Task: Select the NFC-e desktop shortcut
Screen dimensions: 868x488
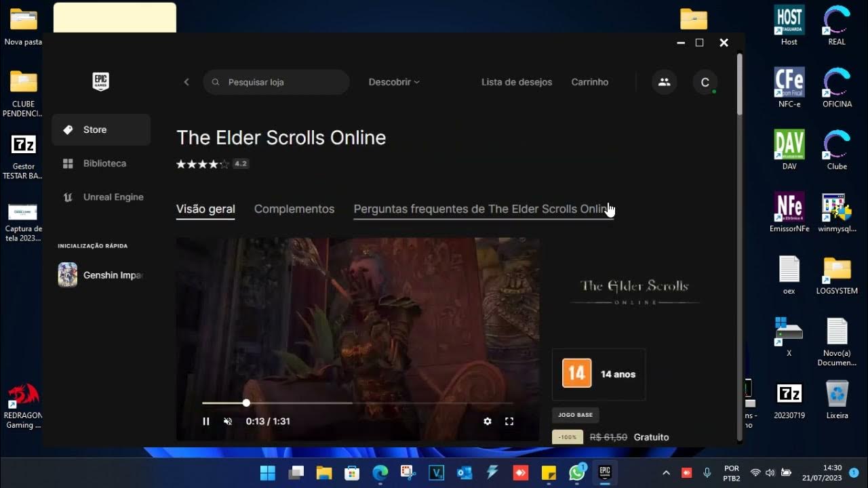Action: point(789,87)
